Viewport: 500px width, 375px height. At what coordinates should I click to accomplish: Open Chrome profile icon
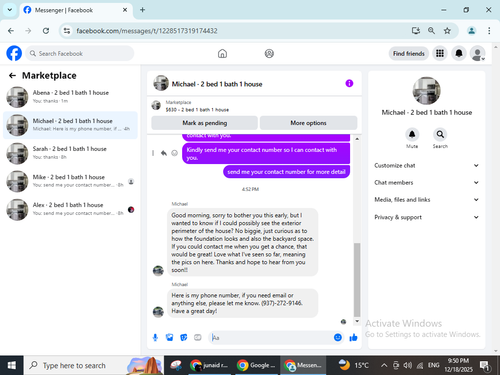471,31
